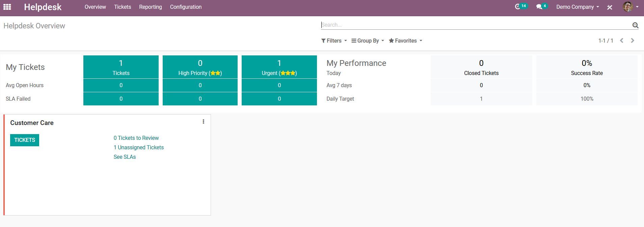Click SLA Failed value under Urgent

coord(279,99)
